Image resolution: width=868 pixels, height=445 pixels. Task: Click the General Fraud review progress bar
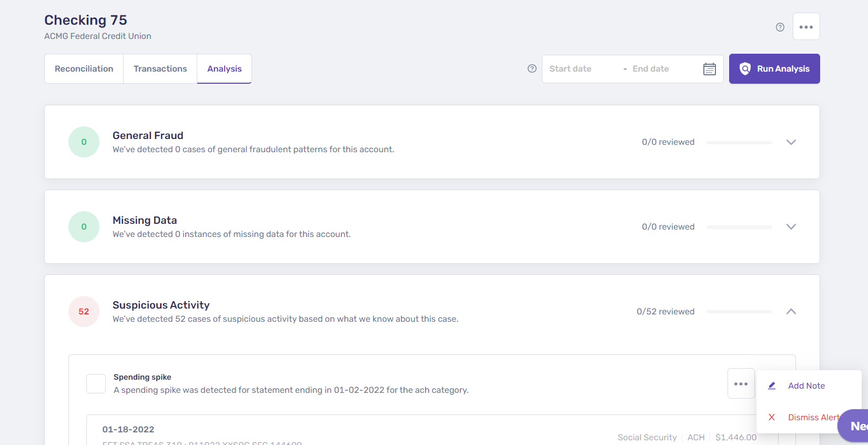739,142
